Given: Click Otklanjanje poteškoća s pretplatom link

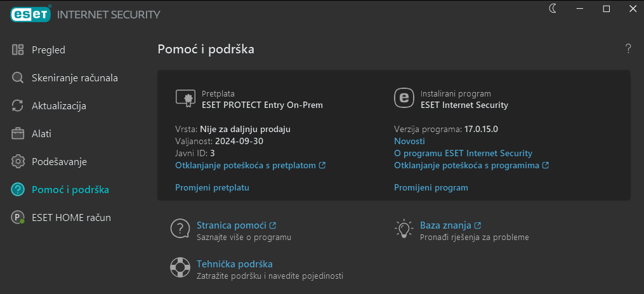Looking at the screenshot, I should click(x=250, y=165).
